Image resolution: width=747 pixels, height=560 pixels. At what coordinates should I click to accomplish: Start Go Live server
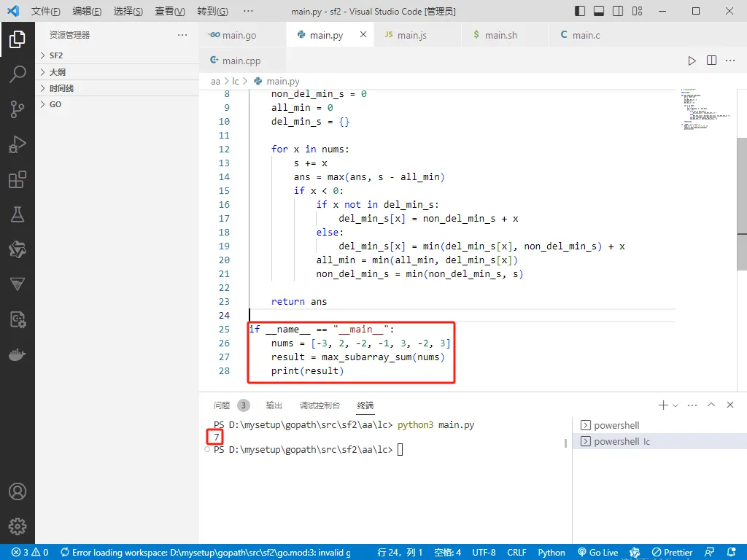(598, 553)
